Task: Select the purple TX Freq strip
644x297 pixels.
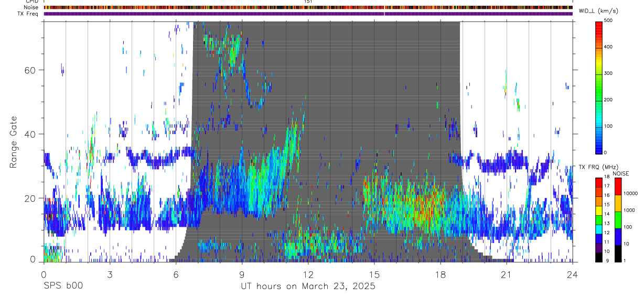Action: pos(308,14)
